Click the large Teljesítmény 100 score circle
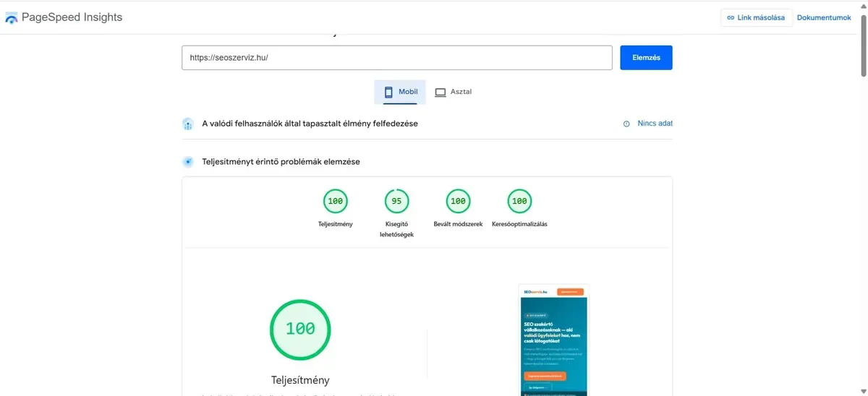Image resolution: width=868 pixels, height=396 pixels. coord(300,329)
